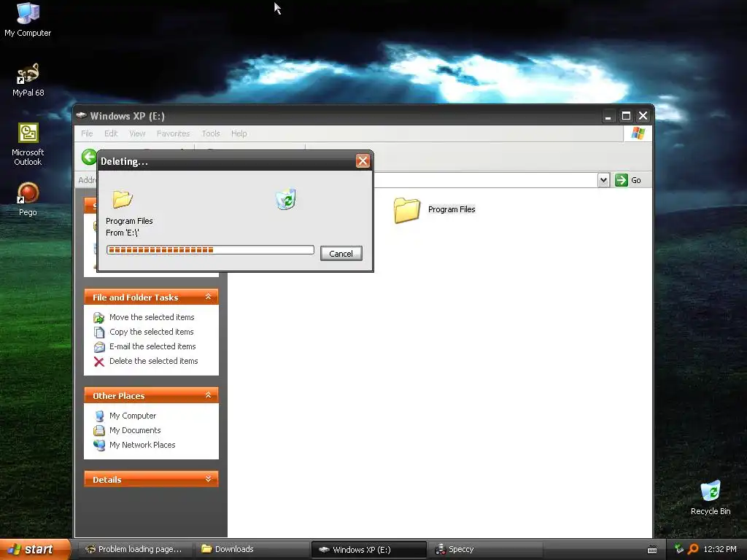Open the Edit menu
Viewport: 747px width, 560px height.
click(x=111, y=133)
